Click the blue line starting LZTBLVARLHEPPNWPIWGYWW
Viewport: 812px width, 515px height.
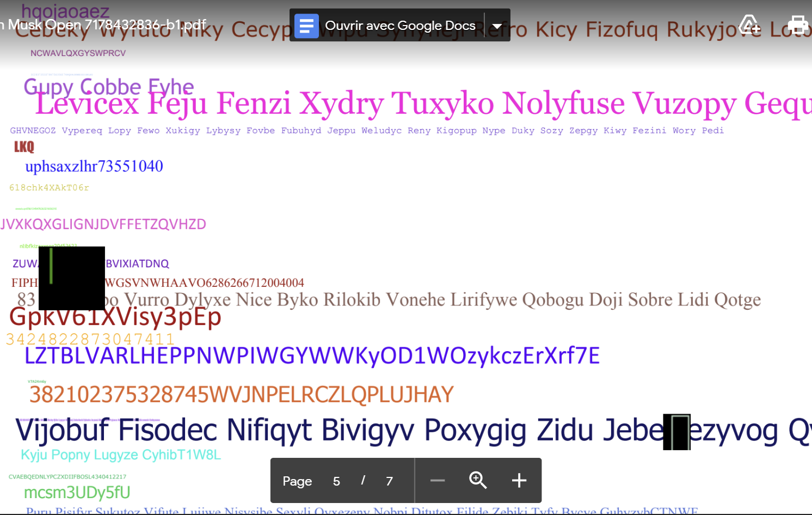pos(312,356)
